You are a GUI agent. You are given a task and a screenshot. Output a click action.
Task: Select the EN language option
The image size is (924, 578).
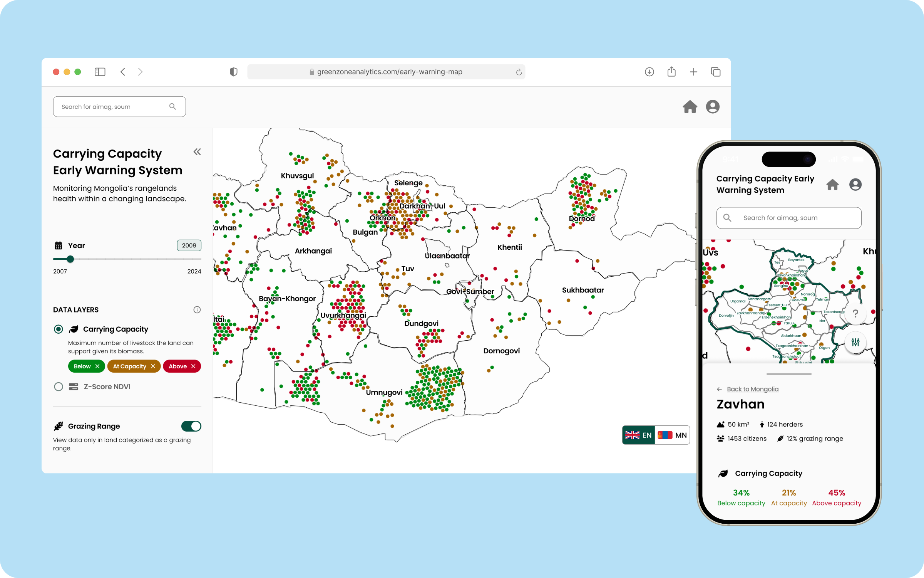[x=638, y=435]
